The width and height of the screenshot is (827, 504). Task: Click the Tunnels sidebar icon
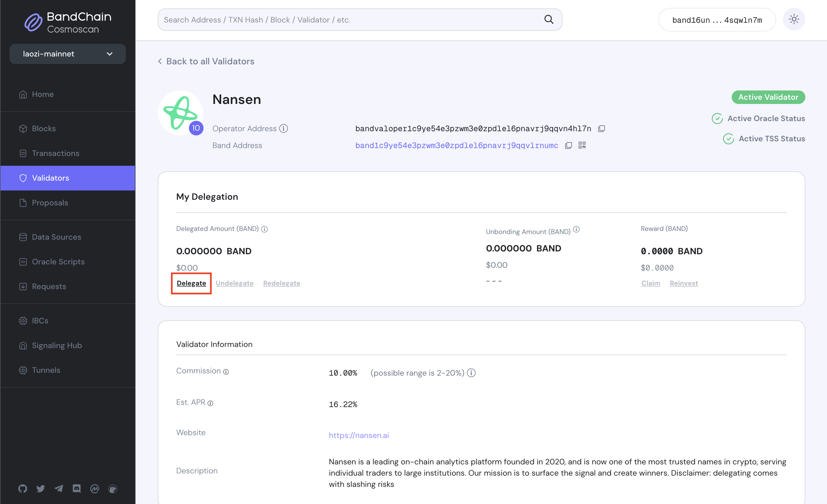click(23, 370)
